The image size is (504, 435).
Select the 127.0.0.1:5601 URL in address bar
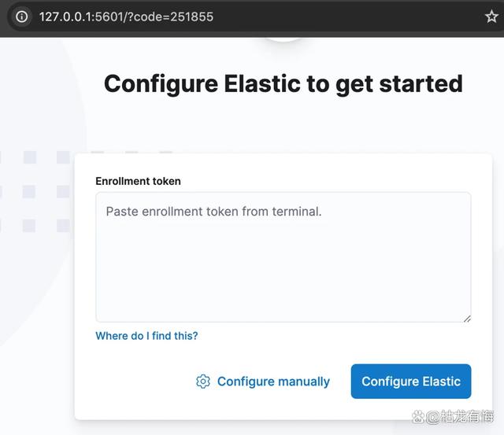point(82,17)
